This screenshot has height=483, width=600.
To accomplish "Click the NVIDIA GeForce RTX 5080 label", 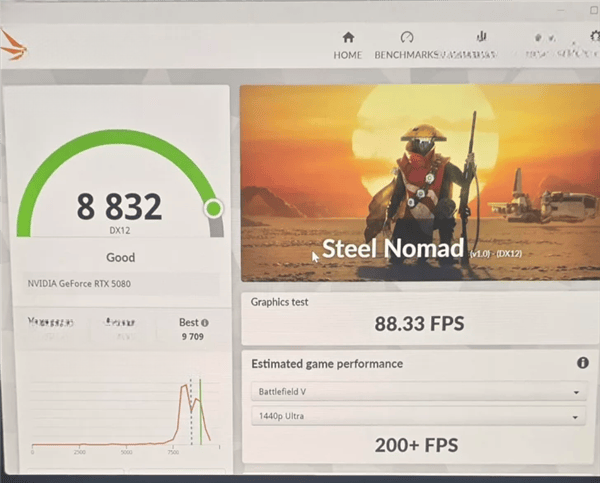I will coord(79,284).
